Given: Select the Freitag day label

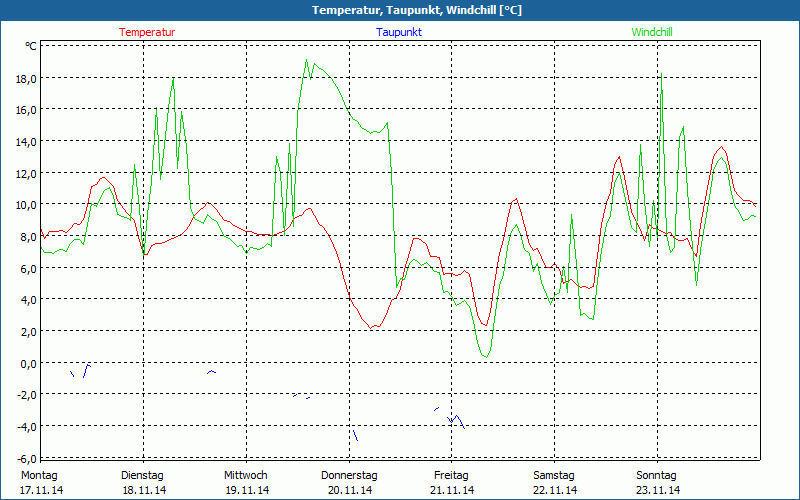Looking at the screenshot, I should pyautogui.click(x=452, y=475).
